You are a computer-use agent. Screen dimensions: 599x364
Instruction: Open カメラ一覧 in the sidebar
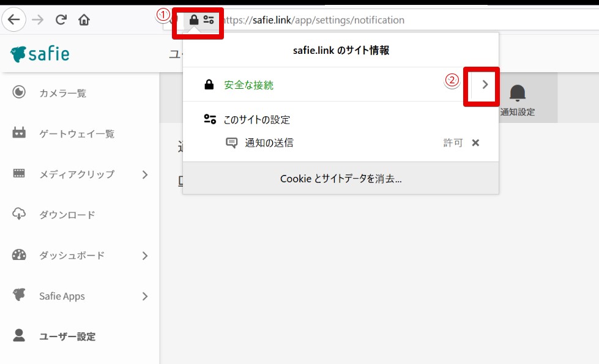pos(62,93)
